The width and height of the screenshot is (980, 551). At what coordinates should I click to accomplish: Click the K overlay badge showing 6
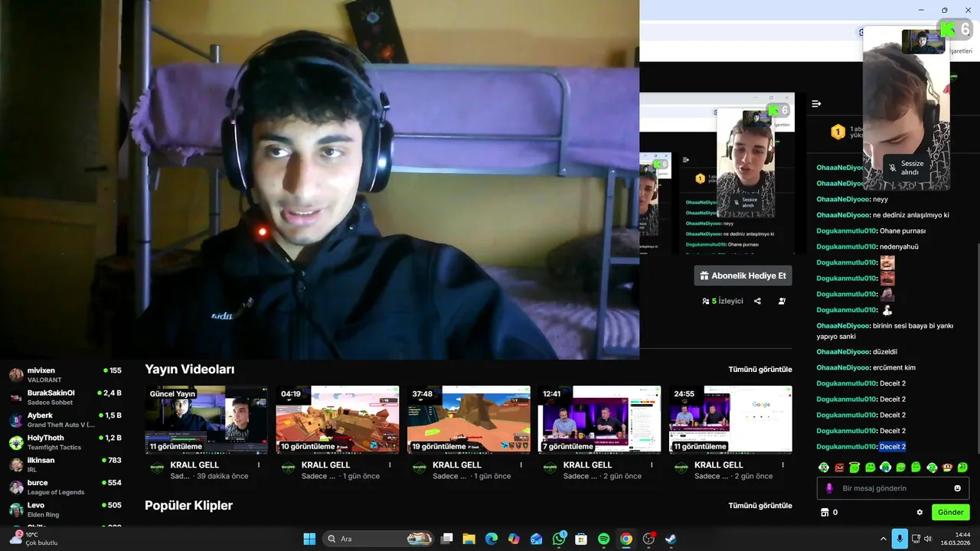coord(956,29)
